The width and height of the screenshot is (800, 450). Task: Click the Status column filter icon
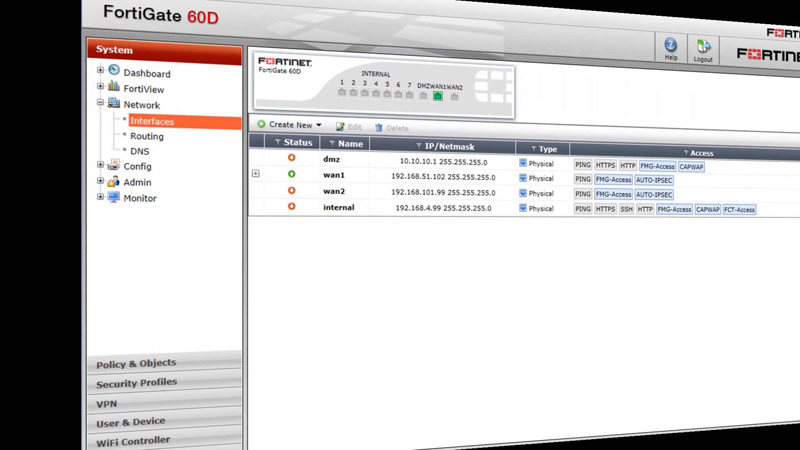coord(278,142)
